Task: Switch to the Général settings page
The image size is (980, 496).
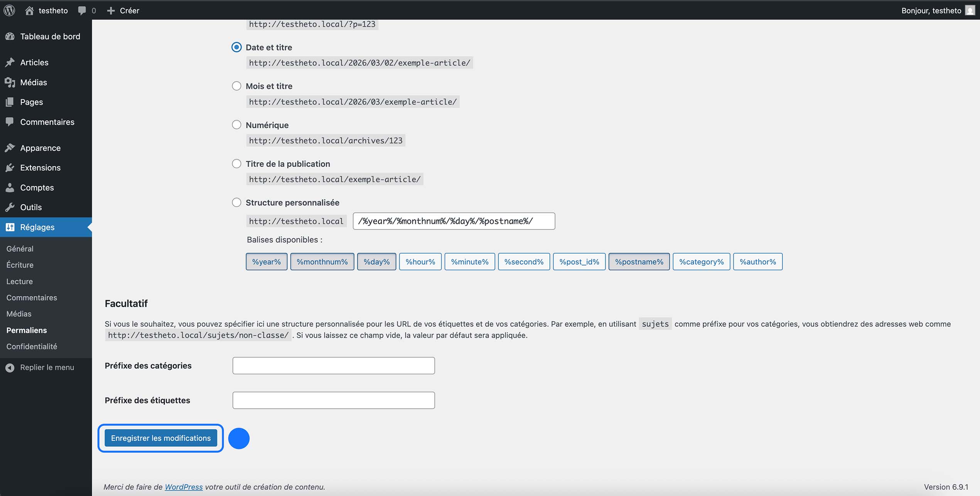Action: tap(20, 249)
